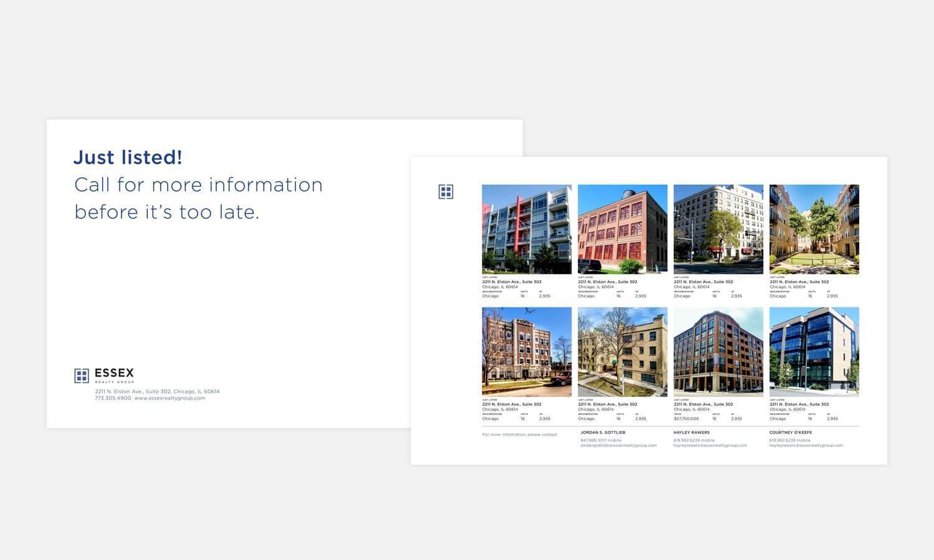Open the yellow-brick courtyard building photo
Image resolution: width=934 pixels, height=560 pixels.
pyautogui.click(x=622, y=352)
